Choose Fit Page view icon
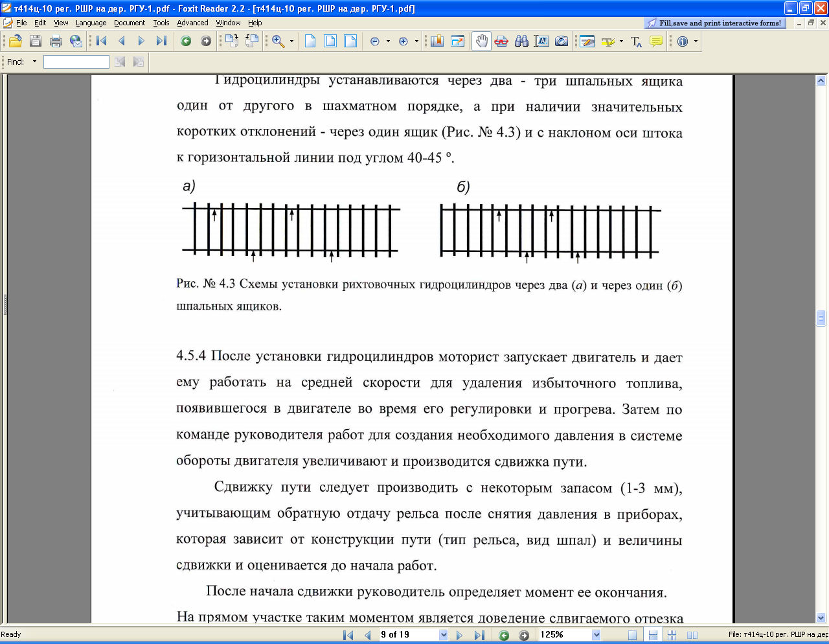This screenshot has height=644, width=829. pos(330,41)
